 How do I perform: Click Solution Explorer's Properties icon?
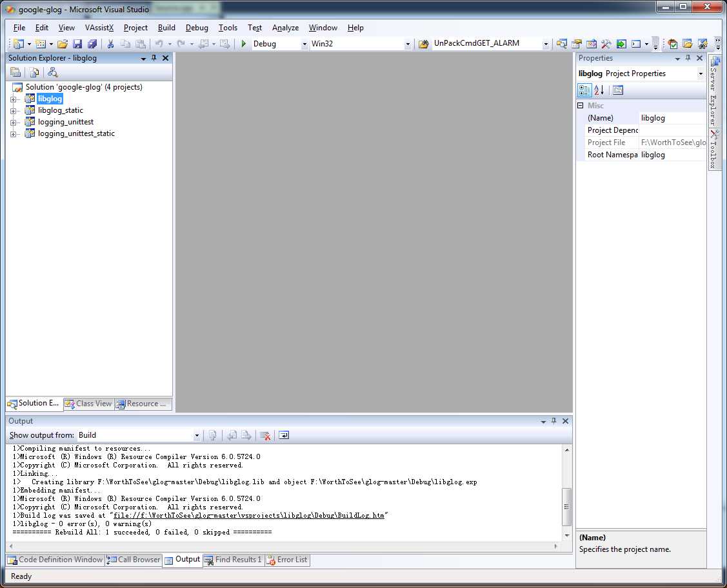coord(15,72)
